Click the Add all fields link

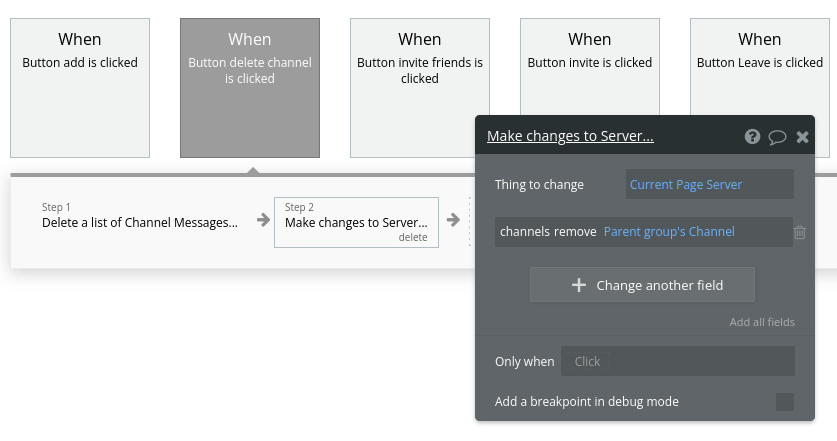762,322
